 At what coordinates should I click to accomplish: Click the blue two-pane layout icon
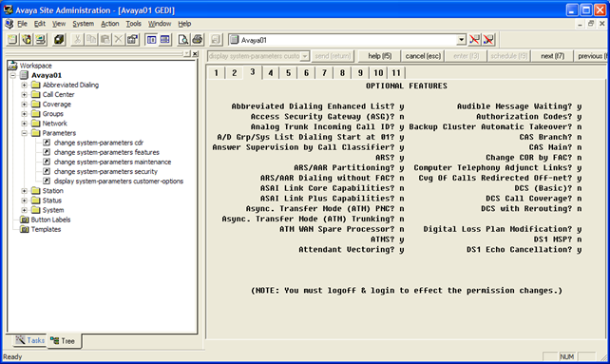(x=151, y=39)
